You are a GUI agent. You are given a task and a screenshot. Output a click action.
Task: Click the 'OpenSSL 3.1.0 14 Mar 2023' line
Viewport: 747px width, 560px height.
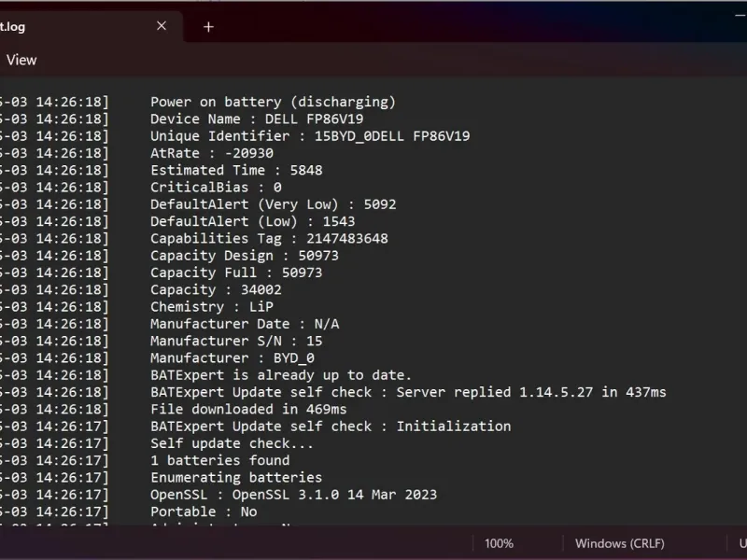coord(293,495)
